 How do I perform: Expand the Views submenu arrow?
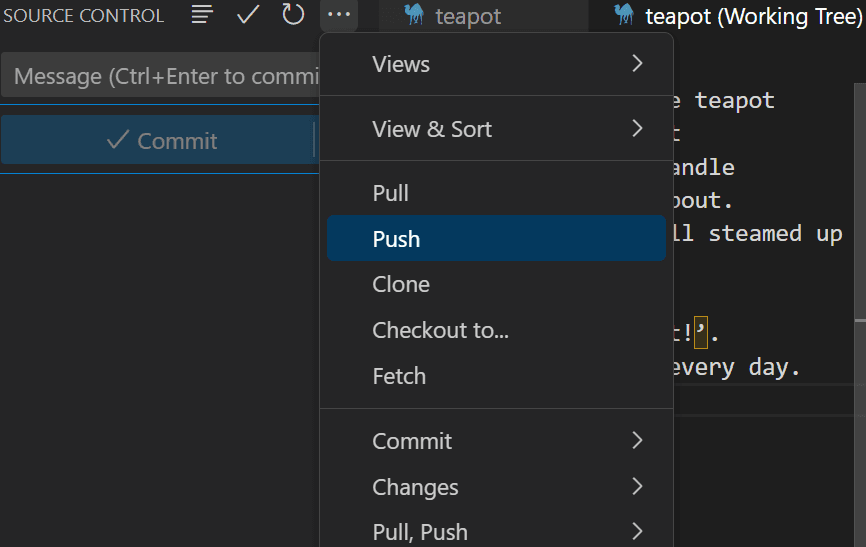637,64
